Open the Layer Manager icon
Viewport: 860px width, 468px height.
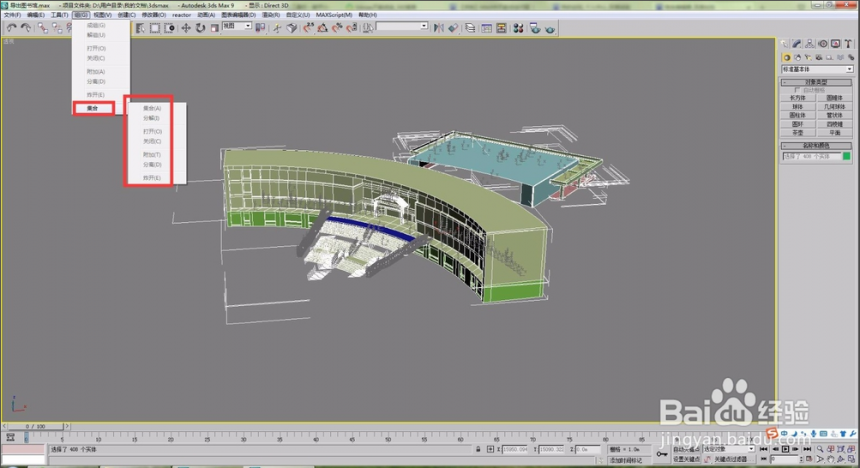pyautogui.click(x=470, y=27)
